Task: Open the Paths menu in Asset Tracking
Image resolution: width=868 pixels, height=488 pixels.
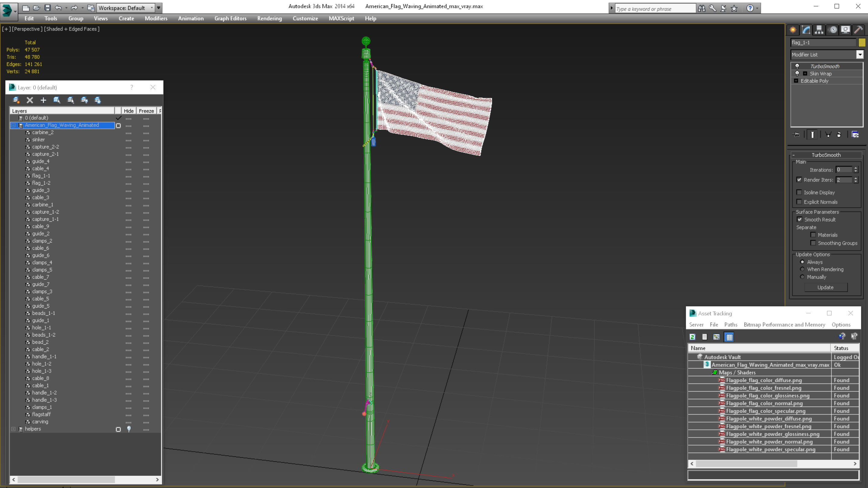Action: click(x=731, y=325)
